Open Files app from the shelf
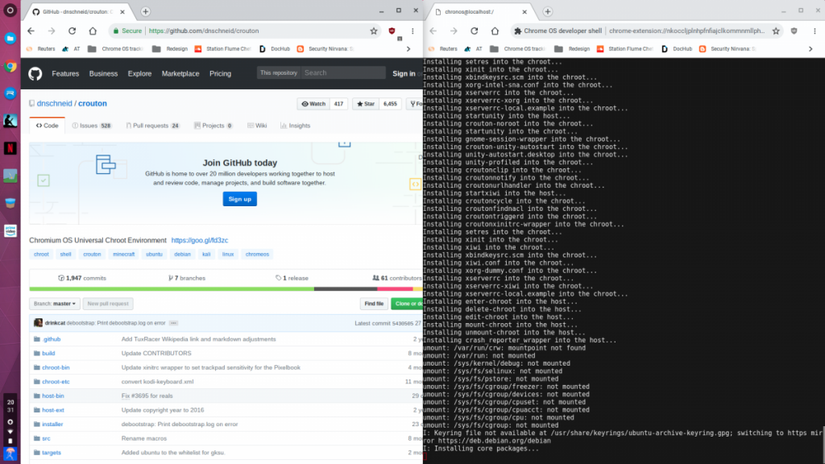The height and width of the screenshot is (464, 825). 10,38
